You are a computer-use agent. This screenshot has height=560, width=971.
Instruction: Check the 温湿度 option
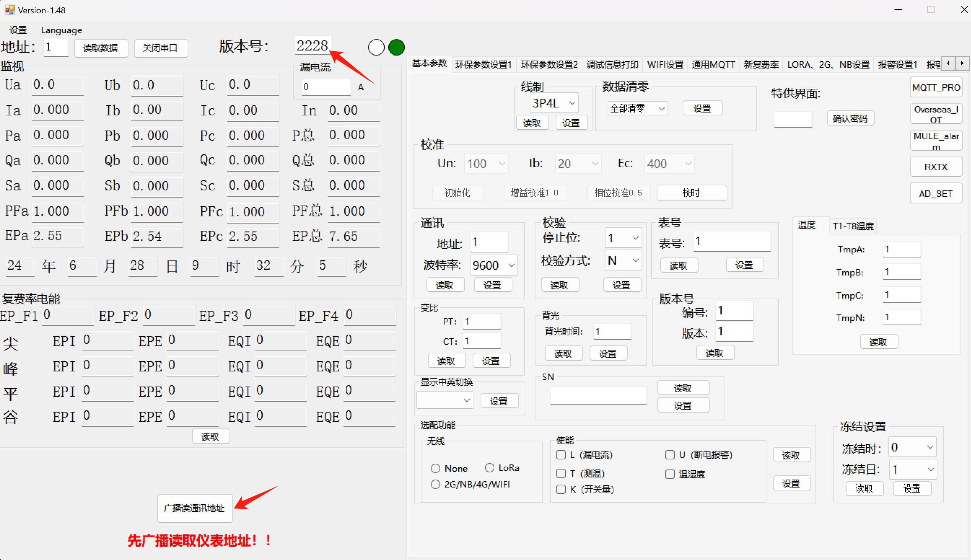[670, 474]
